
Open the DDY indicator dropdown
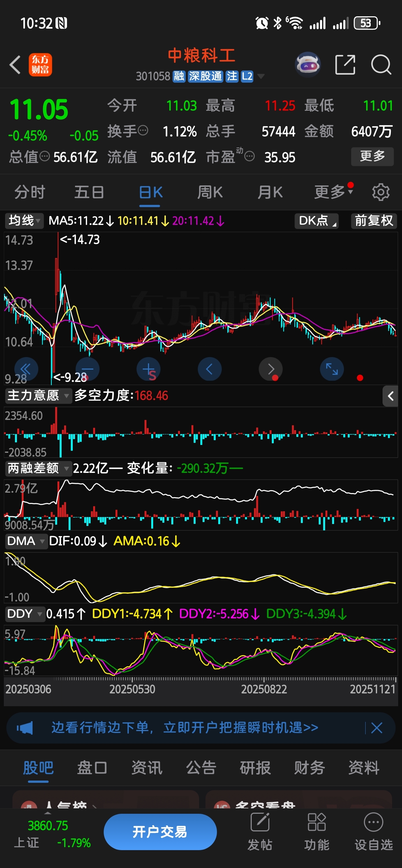pyautogui.click(x=25, y=614)
